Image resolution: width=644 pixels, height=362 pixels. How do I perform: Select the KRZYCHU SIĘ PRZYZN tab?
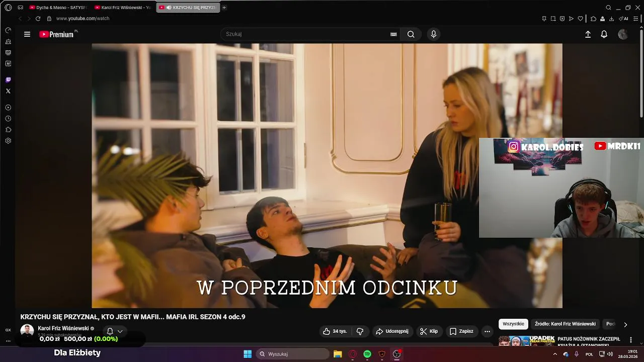coord(188,8)
